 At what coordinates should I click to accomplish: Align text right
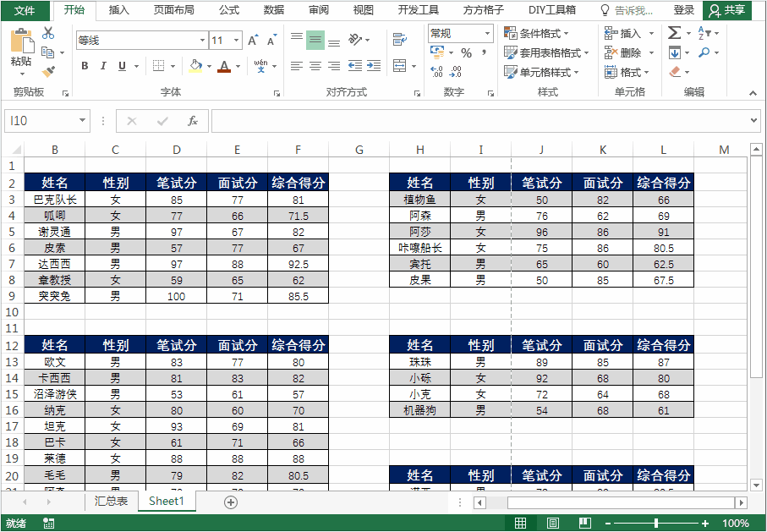tap(334, 66)
